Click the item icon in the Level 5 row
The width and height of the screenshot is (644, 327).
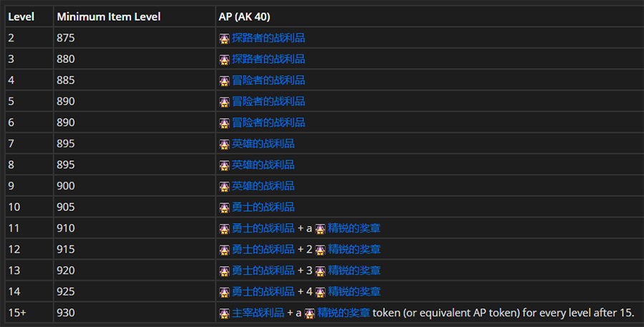coord(224,102)
